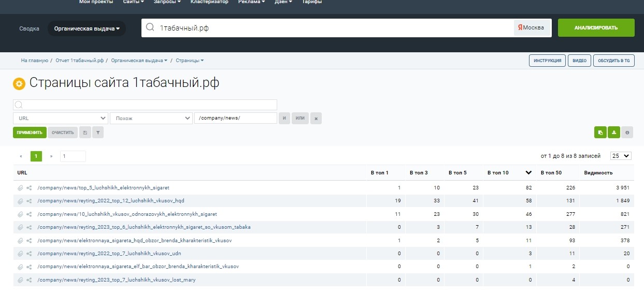Go to previous page with « arrow
This screenshot has width=644, height=294.
point(21,156)
